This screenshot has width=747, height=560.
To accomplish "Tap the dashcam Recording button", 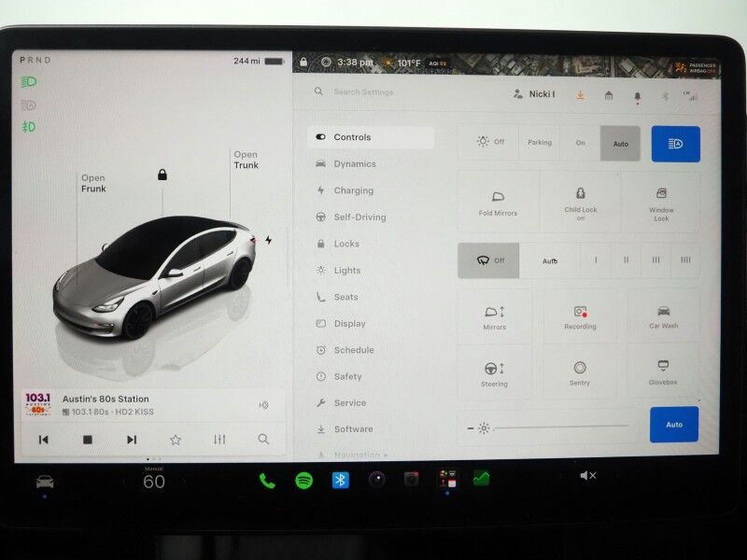I will pyautogui.click(x=580, y=317).
